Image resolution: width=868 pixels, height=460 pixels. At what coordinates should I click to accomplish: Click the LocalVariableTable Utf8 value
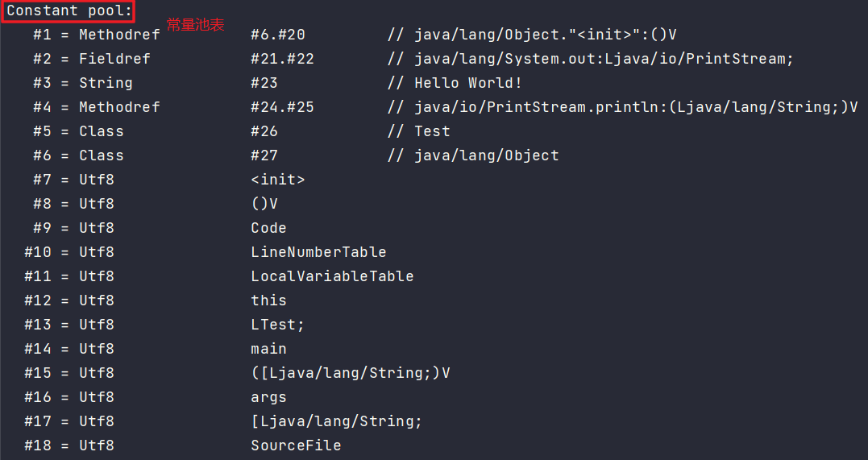click(332, 276)
